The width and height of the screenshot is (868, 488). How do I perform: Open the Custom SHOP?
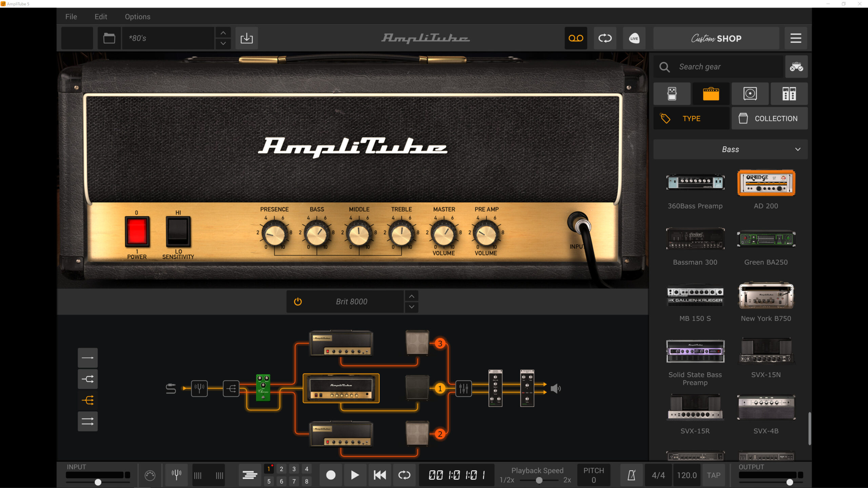(x=716, y=38)
